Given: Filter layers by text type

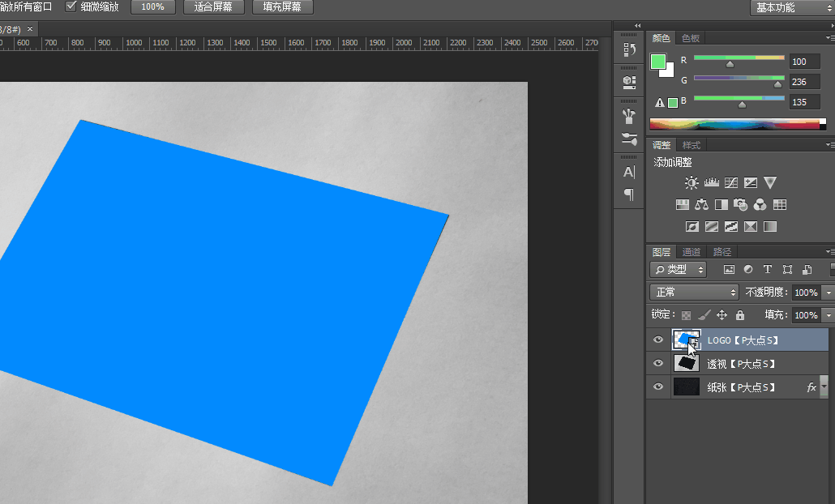Looking at the screenshot, I should click(x=767, y=270).
